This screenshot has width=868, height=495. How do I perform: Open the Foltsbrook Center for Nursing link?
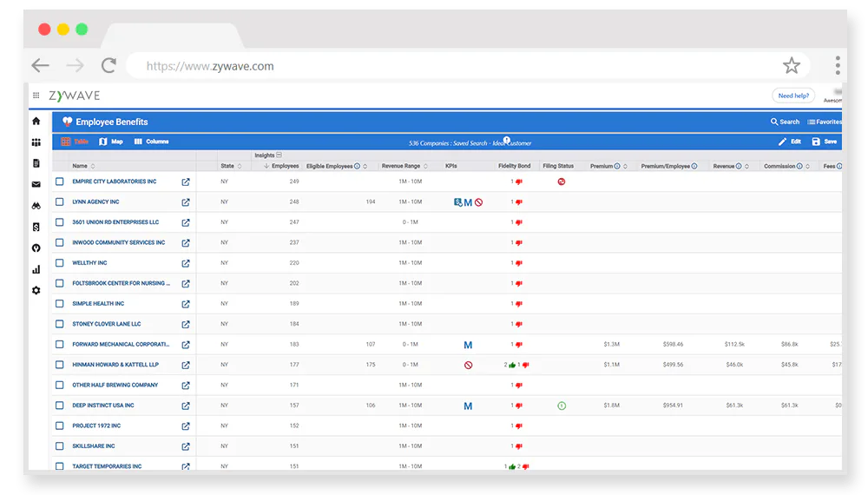[121, 283]
